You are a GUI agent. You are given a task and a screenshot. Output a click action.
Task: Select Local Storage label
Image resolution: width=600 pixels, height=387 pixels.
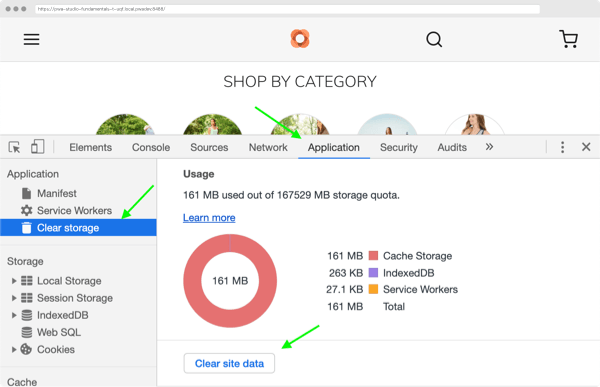(69, 281)
